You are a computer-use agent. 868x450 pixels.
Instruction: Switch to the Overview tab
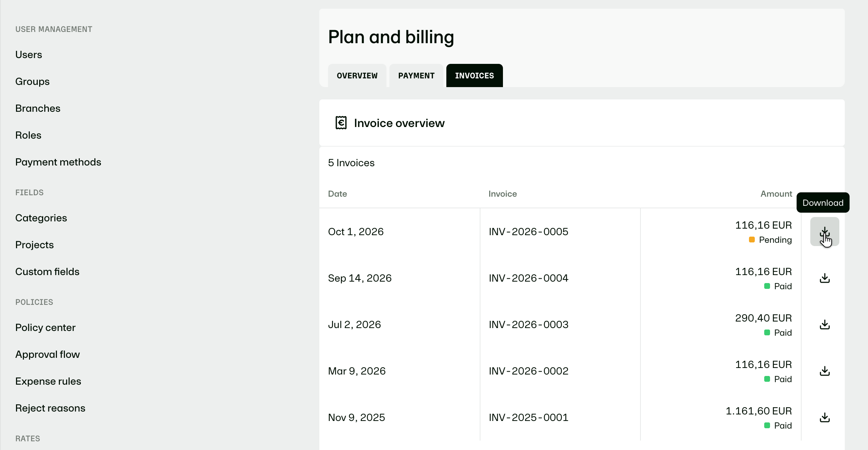click(357, 75)
